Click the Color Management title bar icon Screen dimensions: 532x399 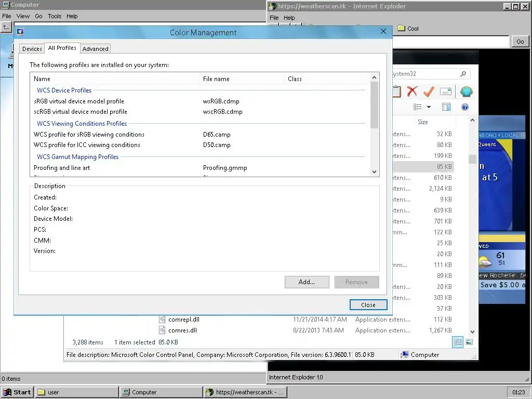(x=20, y=32)
